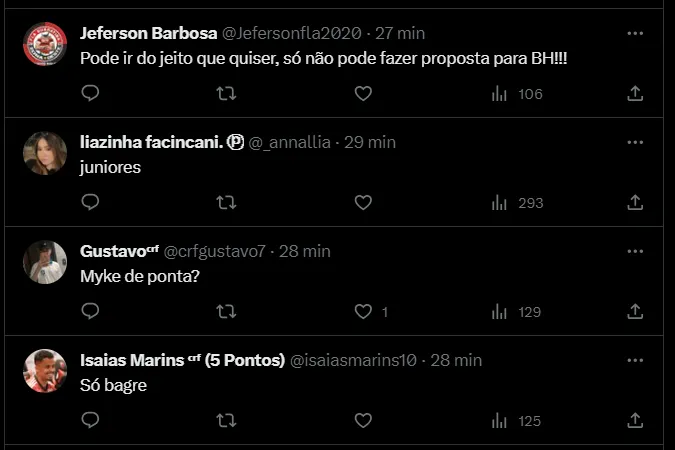Like the 'juniores' tweet
The width and height of the screenshot is (675, 450).
click(363, 202)
